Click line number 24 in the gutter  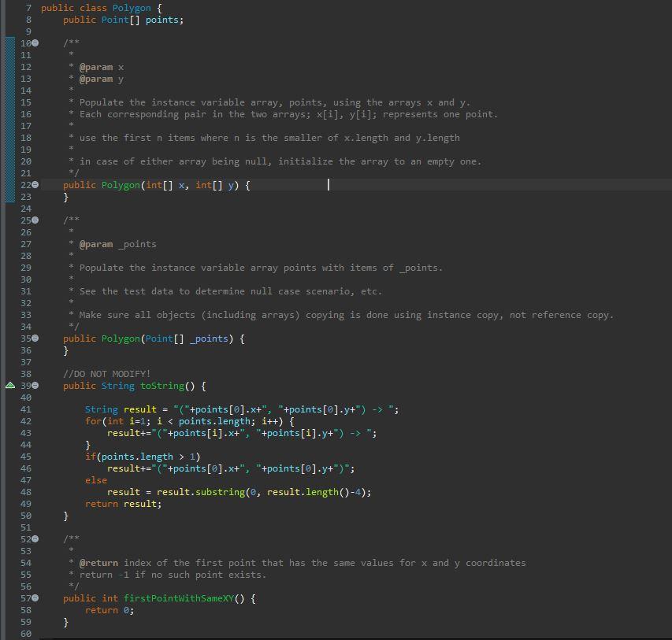(26, 209)
